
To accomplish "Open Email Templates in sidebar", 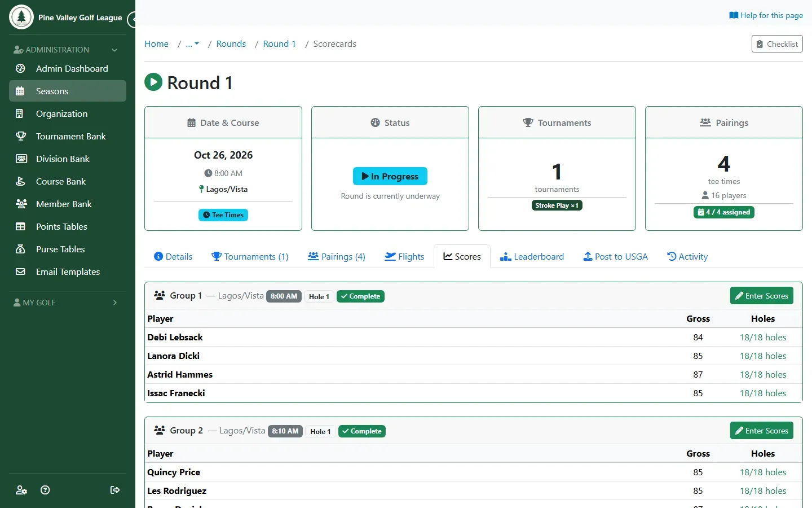I will point(68,271).
